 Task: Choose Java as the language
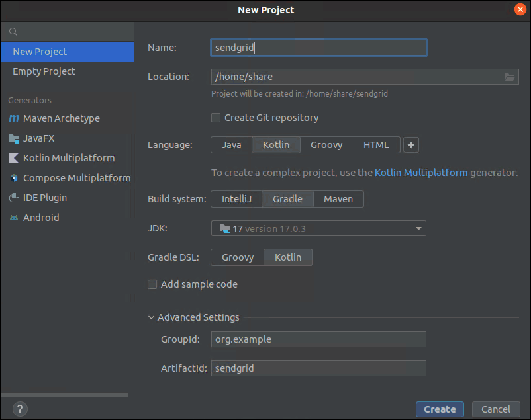click(x=231, y=145)
